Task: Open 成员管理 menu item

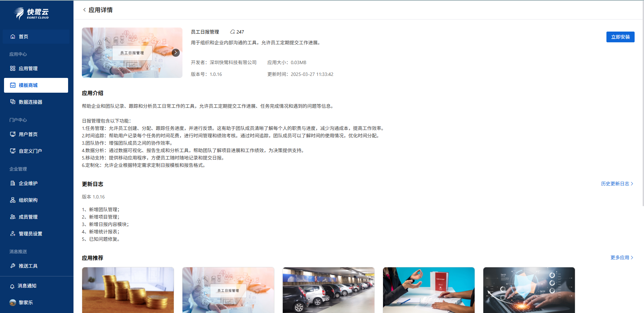Action: 28,217
